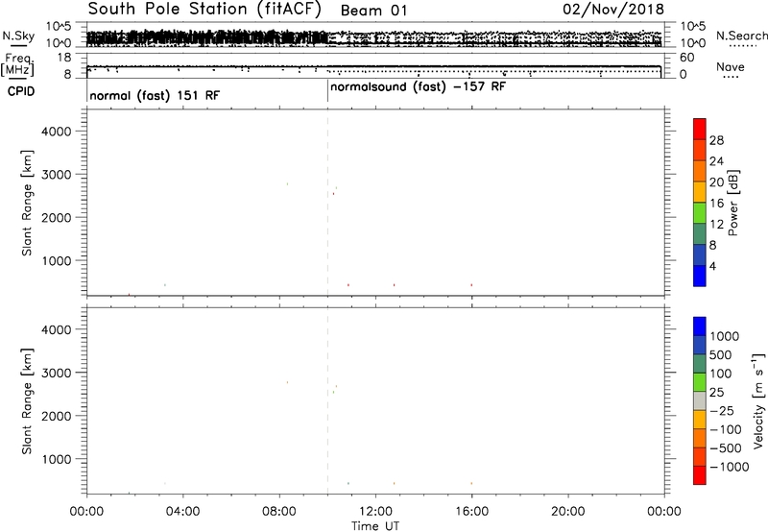
Task: Select "normalsound (fast) -157 RF" CPID text
Action: point(418,87)
